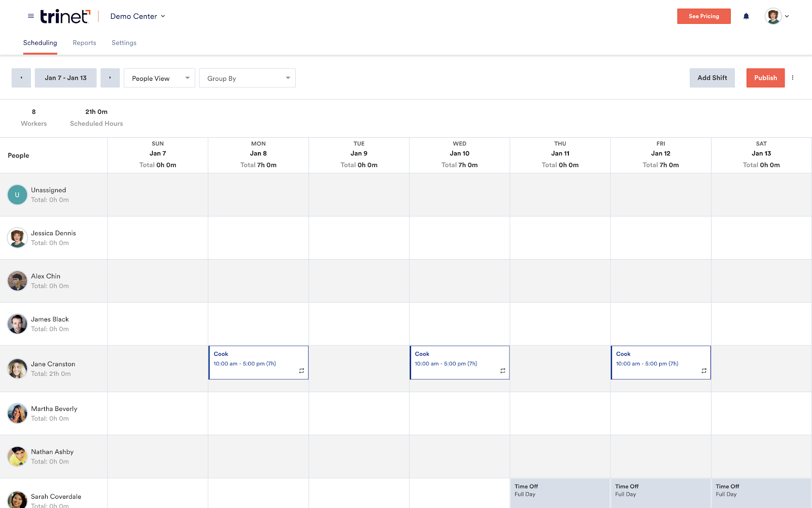812x508 pixels.
Task: Open the Group By dropdown
Action: [x=248, y=78]
